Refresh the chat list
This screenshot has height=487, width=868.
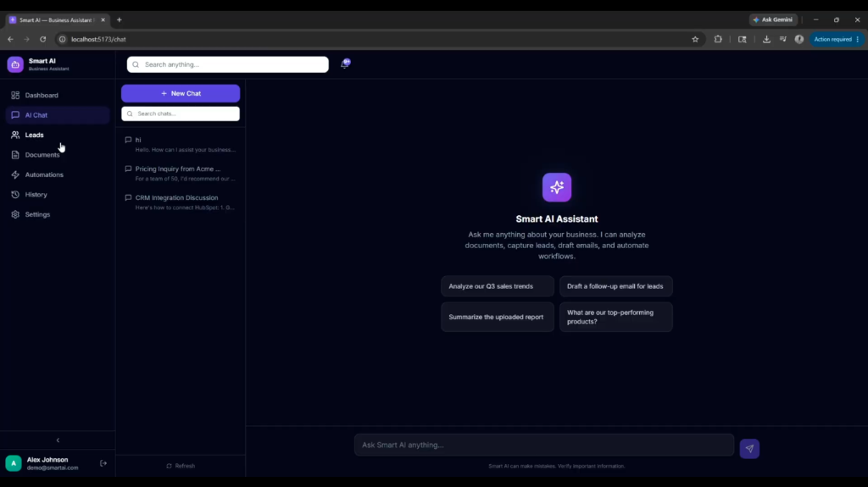pyautogui.click(x=181, y=466)
